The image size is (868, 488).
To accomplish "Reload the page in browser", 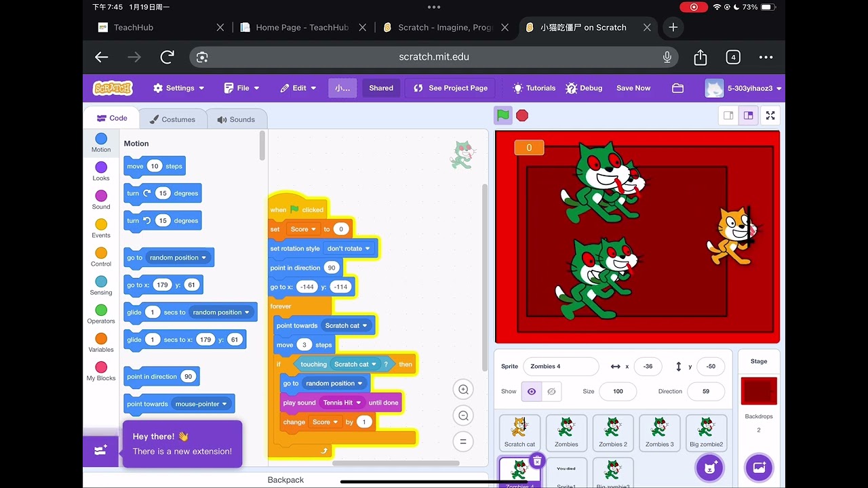I will 167,57.
